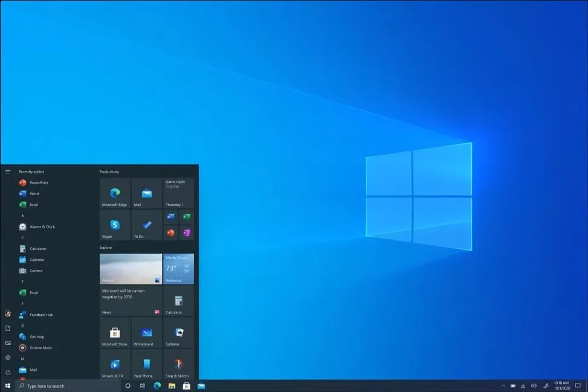
Task: Open network status in system tray
Action: point(523,386)
